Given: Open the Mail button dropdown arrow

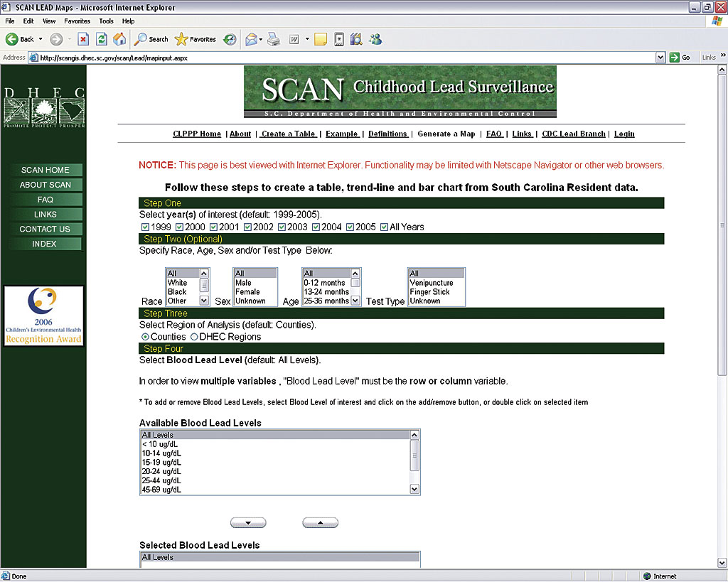Looking at the screenshot, I should click(x=260, y=40).
